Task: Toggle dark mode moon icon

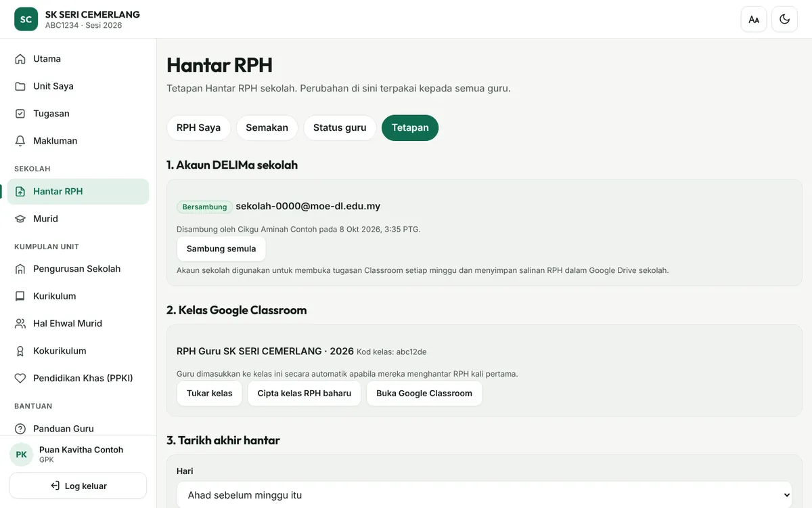Action: pyautogui.click(x=785, y=19)
